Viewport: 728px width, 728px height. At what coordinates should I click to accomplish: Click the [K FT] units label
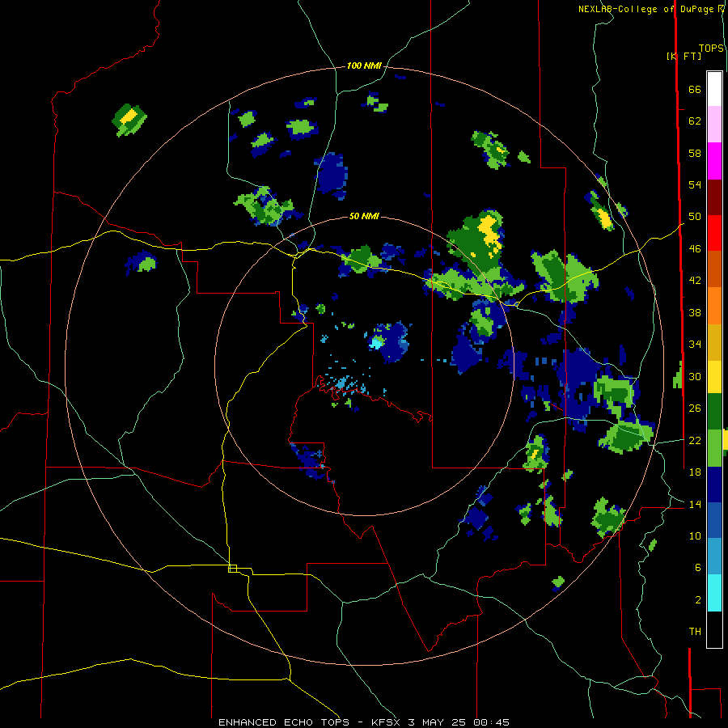pos(684,56)
